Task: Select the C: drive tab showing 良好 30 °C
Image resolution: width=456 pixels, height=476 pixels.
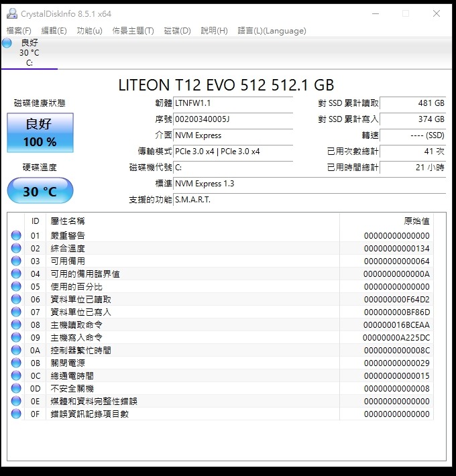Action: pyautogui.click(x=29, y=52)
